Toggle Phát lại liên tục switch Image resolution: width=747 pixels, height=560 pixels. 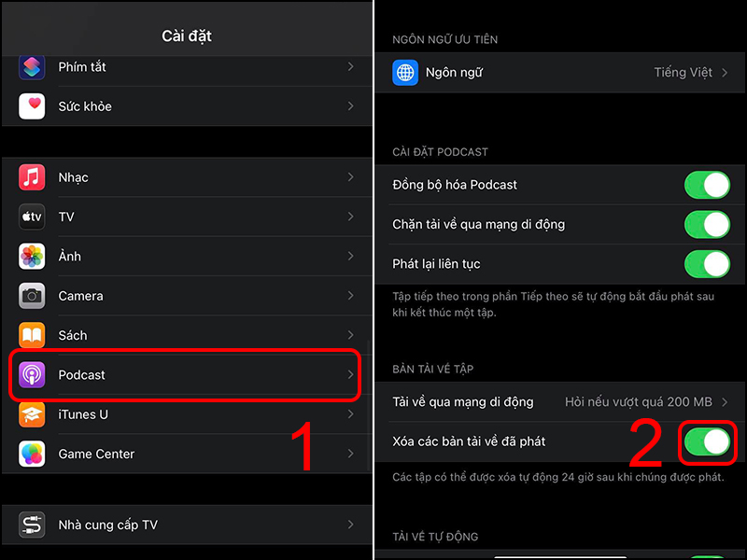point(707,264)
